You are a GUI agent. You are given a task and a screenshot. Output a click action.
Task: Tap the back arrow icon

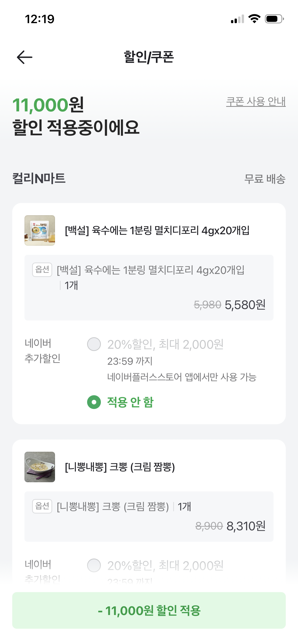pos(24,57)
